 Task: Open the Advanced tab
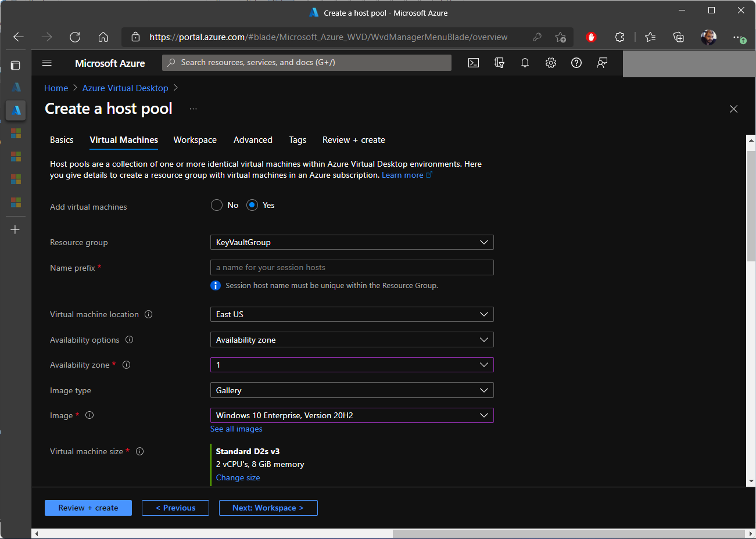click(x=253, y=140)
